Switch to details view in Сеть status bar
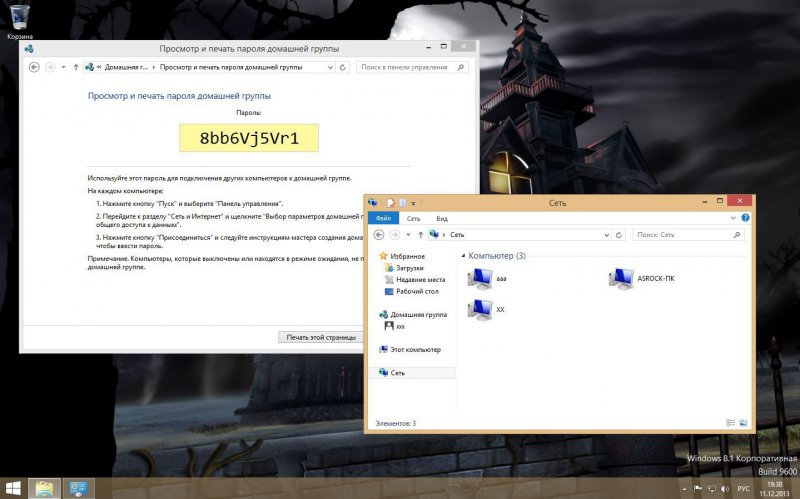800x499 pixels. tap(731, 423)
